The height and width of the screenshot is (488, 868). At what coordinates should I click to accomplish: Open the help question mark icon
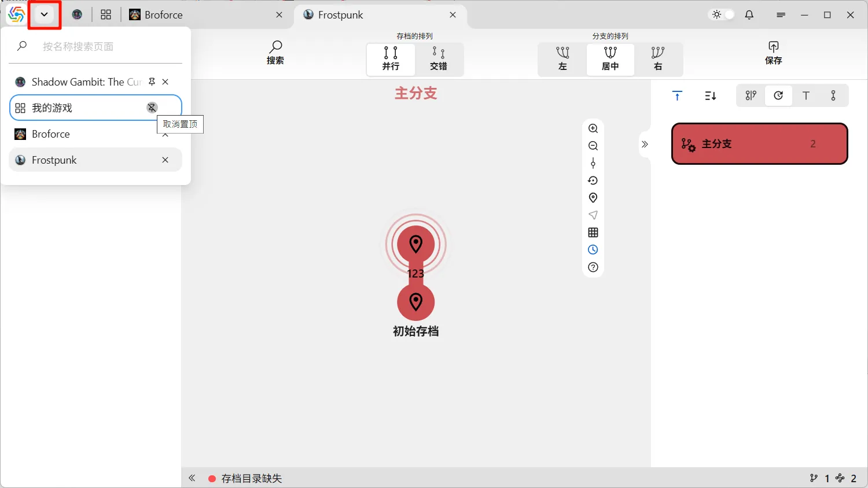[593, 267]
